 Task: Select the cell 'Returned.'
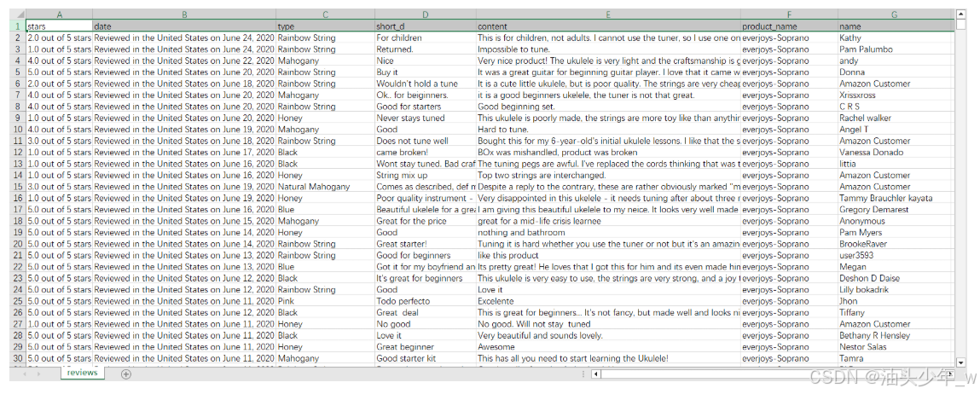pos(426,49)
